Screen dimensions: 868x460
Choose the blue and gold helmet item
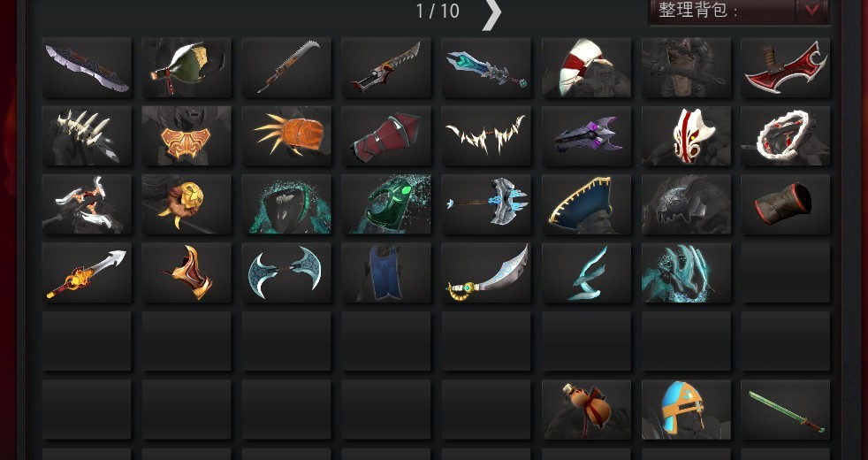(x=686, y=410)
